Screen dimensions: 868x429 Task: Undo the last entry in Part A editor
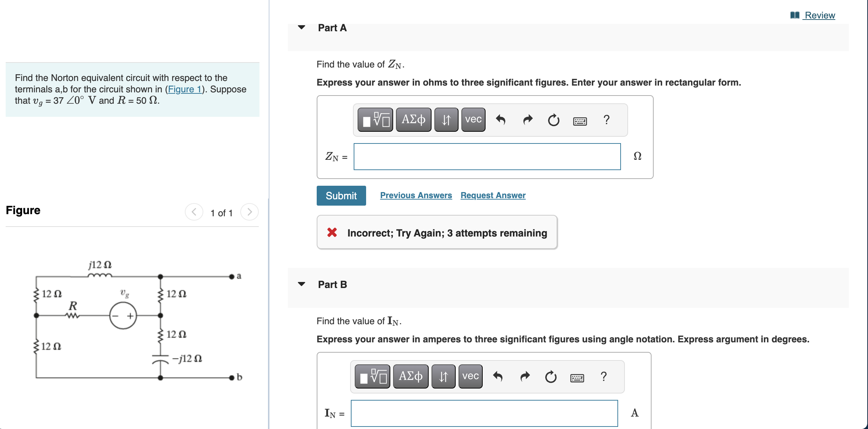pos(501,120)
